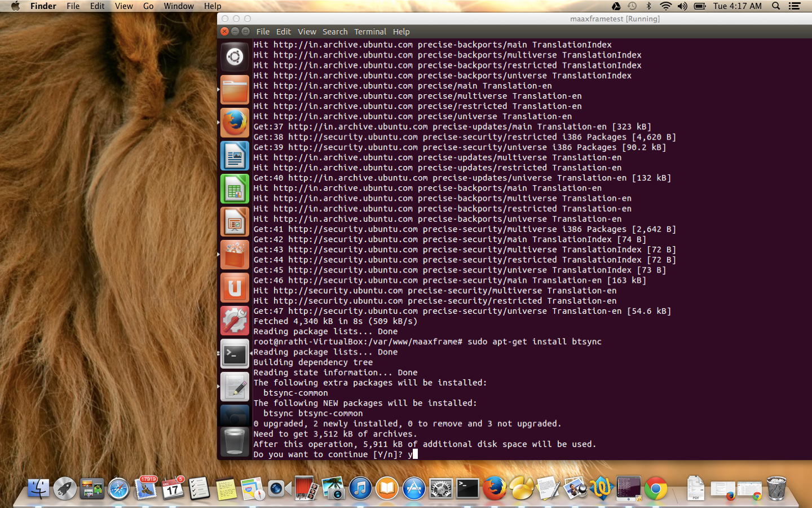Open iTunes music note icon in Dock
Screen dimensions: 812x508
click(360, 489)
